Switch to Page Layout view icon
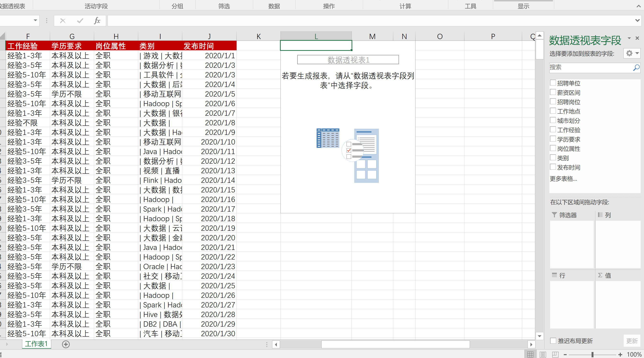Viewport: 644px width, 358px height. [543, 354]
